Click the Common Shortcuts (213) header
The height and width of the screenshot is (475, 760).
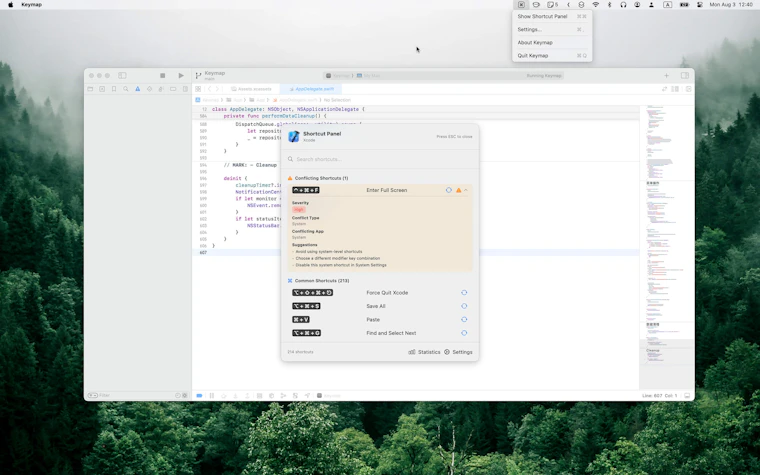318,281
